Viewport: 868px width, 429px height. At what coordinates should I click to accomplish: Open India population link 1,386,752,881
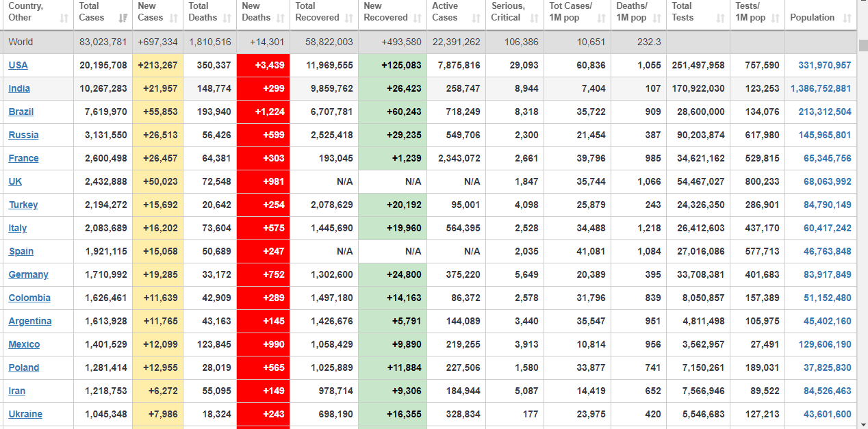(821, 88)
